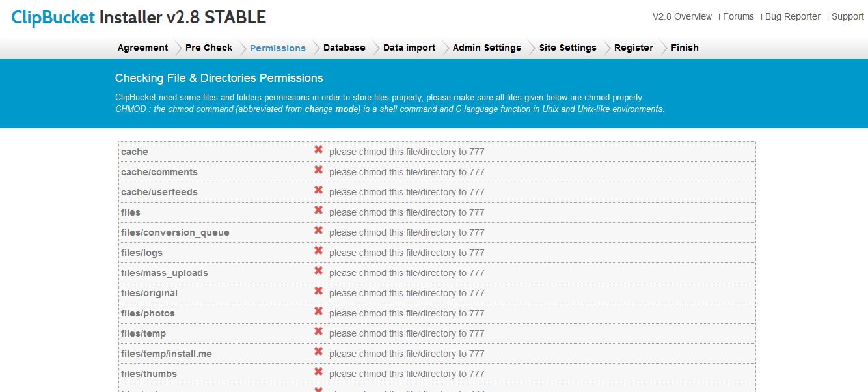Open the Site Settings step
This screenshot has height=392, width=868.
click(x=567, y=48)
